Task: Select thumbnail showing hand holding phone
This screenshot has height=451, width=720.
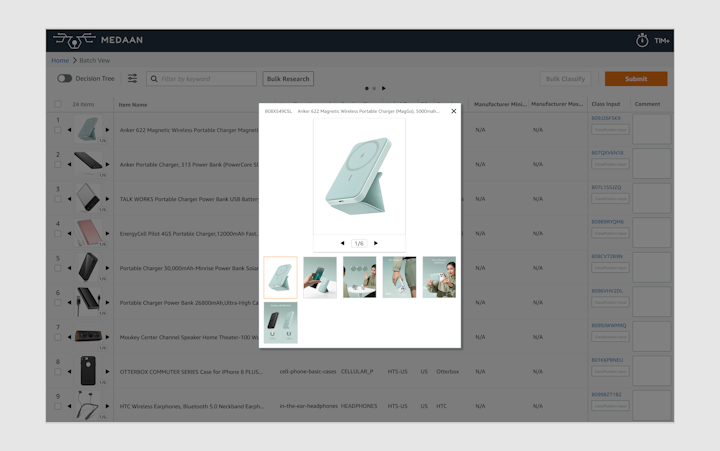Action: point(320,277)
